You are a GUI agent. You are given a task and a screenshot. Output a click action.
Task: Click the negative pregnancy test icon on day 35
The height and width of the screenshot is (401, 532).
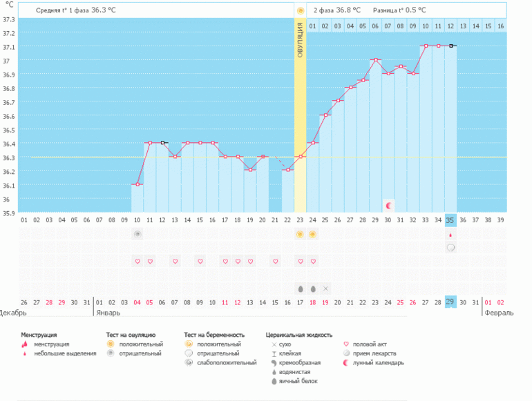(x=450, y=248)
